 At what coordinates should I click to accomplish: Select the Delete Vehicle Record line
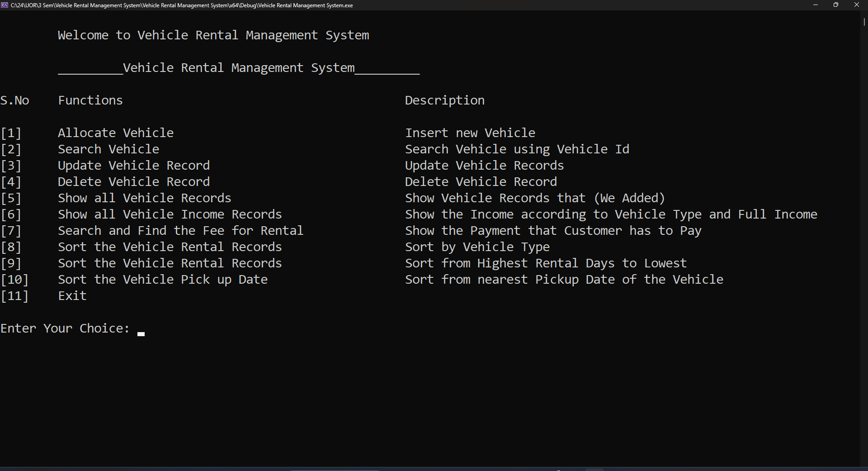click(133, 181)
